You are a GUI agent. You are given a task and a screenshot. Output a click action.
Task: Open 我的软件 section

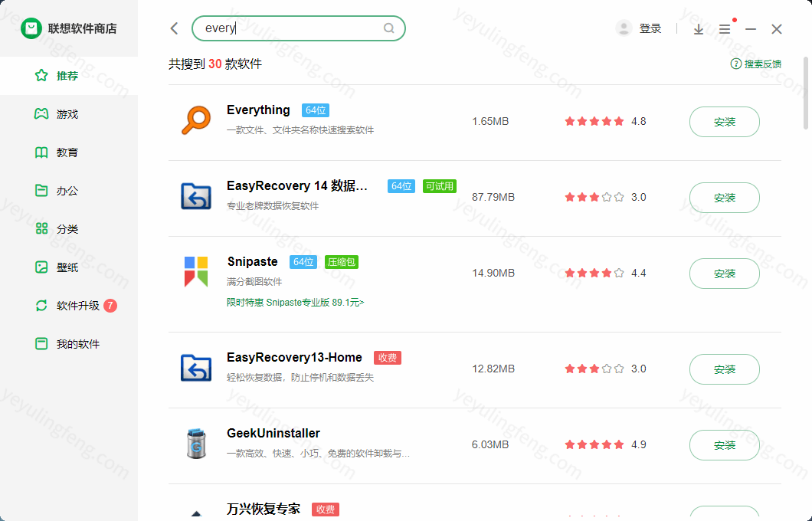(x=69, y=344)
